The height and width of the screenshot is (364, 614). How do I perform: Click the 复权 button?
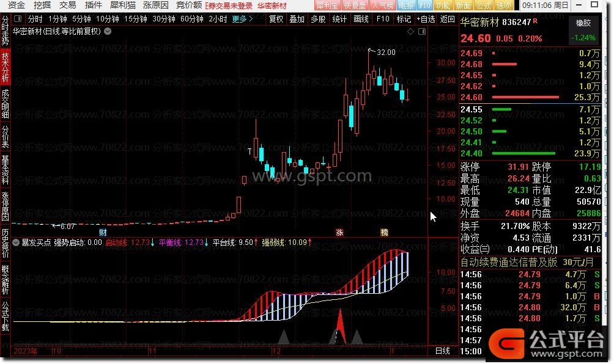(276, 19)
